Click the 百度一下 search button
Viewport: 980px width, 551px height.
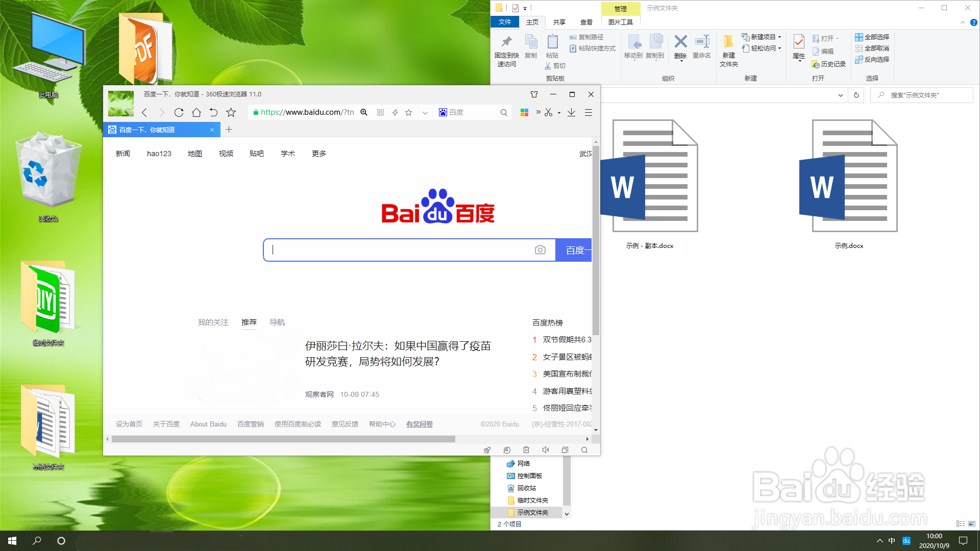(x=574, y=250)
